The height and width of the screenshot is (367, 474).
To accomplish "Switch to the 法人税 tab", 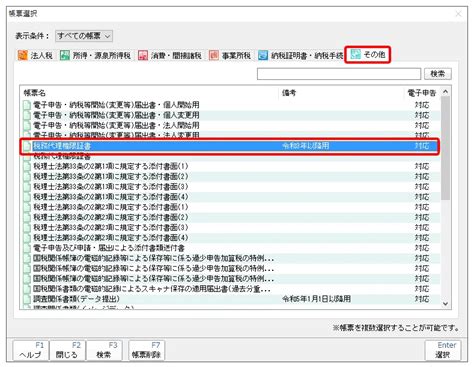I will [36, 55].
